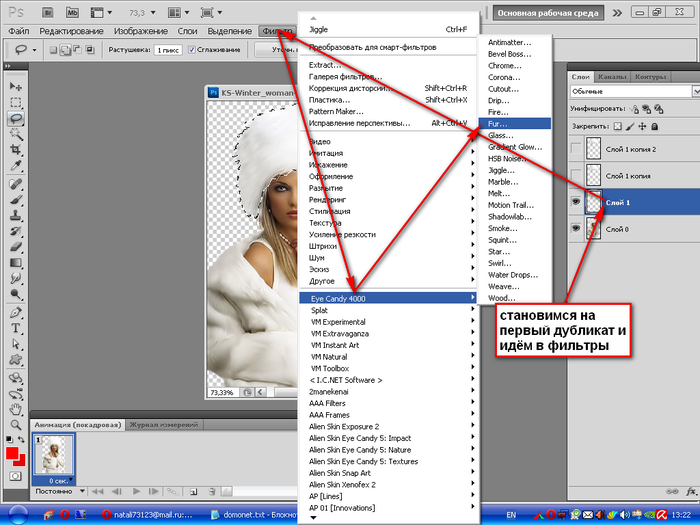The image size is (700, 525).
Task: Click the Основная рабочая среда button
Action: pos(548,13)
